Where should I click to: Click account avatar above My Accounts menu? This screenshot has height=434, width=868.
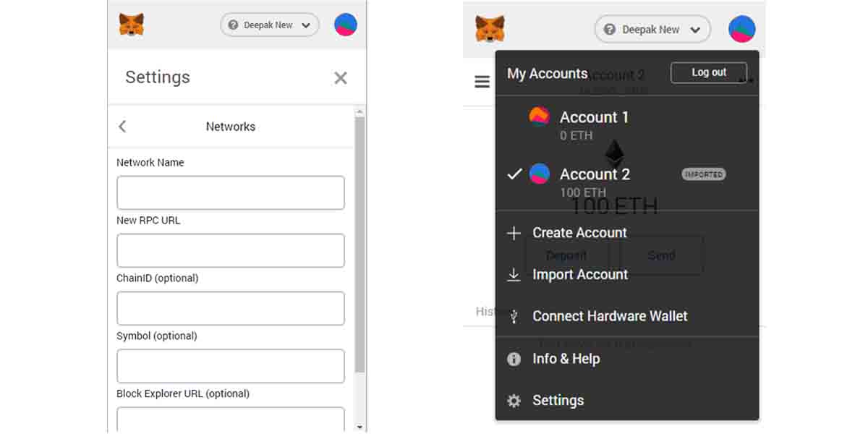(x=742, y=30)
